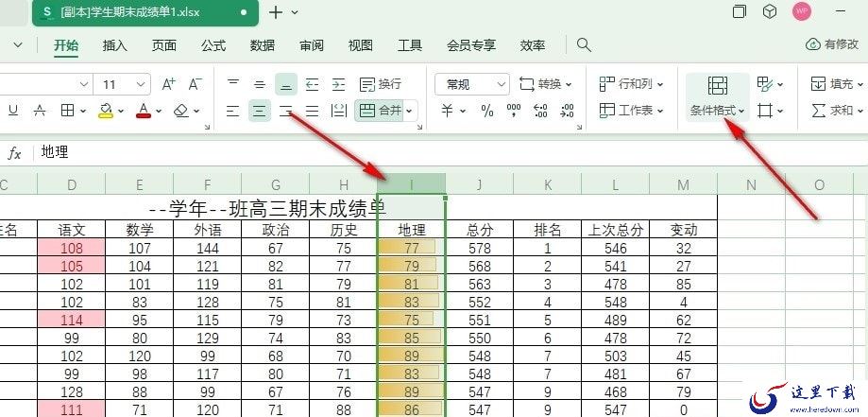The image size is (868, 417).
Task: Set vertical alignment to middle
Action: 259,84
